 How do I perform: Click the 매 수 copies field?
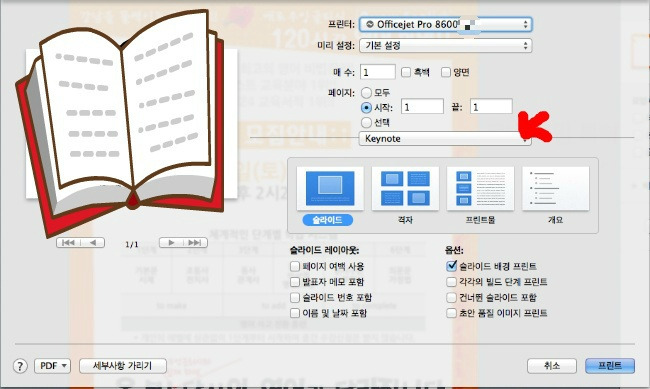tap(378, 72)
